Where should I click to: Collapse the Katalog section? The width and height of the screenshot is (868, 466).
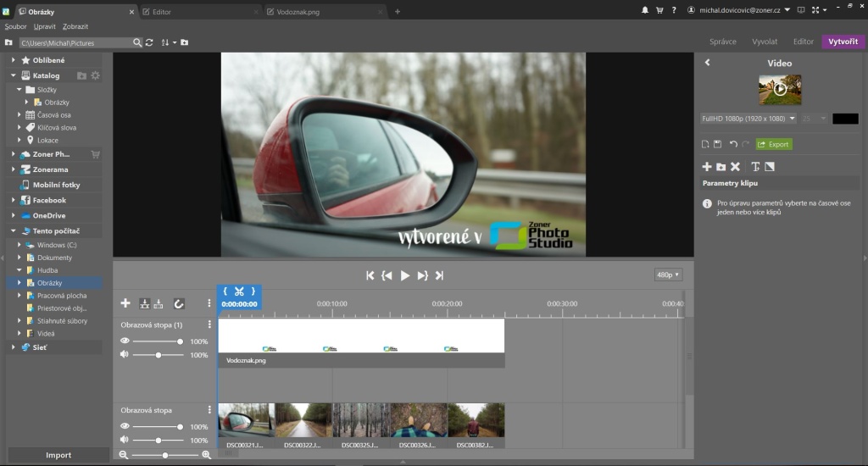[14, 75]
